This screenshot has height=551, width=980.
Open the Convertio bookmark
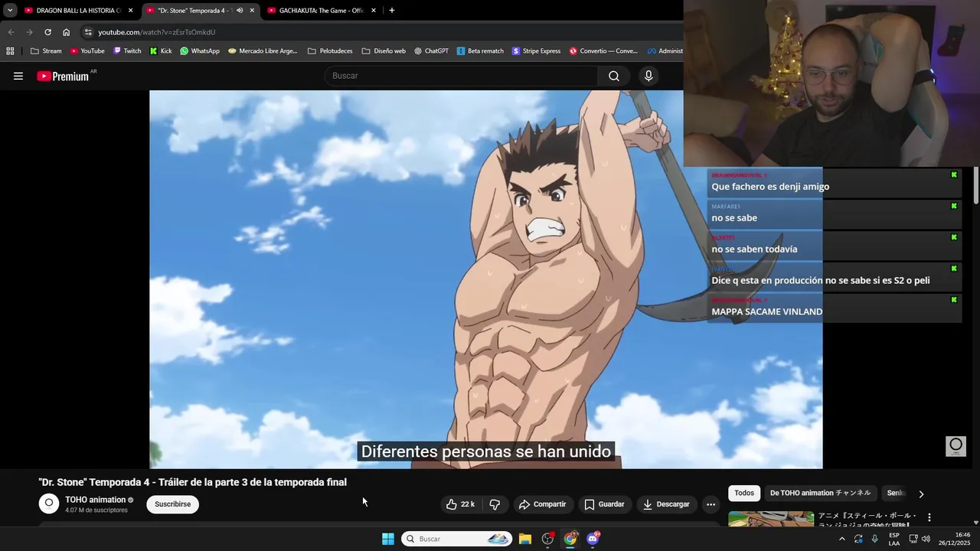(x=603, y=51)
